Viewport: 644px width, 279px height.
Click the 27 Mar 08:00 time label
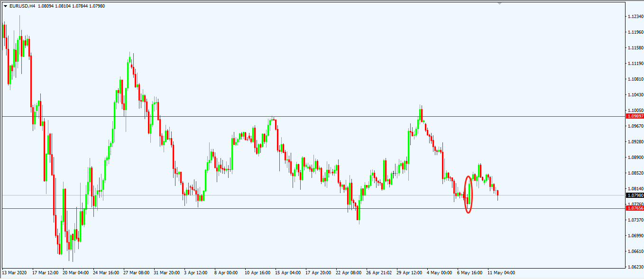click(x=137, y=273)
